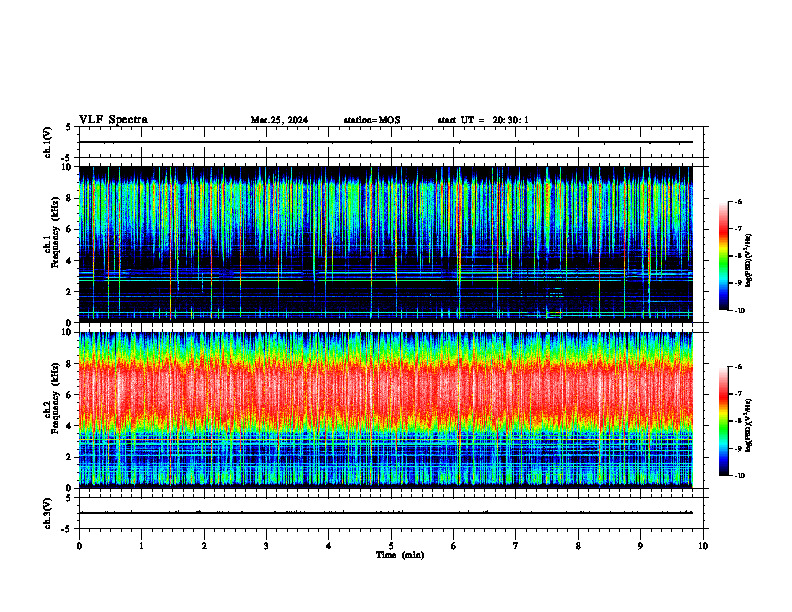Click the ch.2 colorbar log(PSD) label

click(x=749, y=425)
